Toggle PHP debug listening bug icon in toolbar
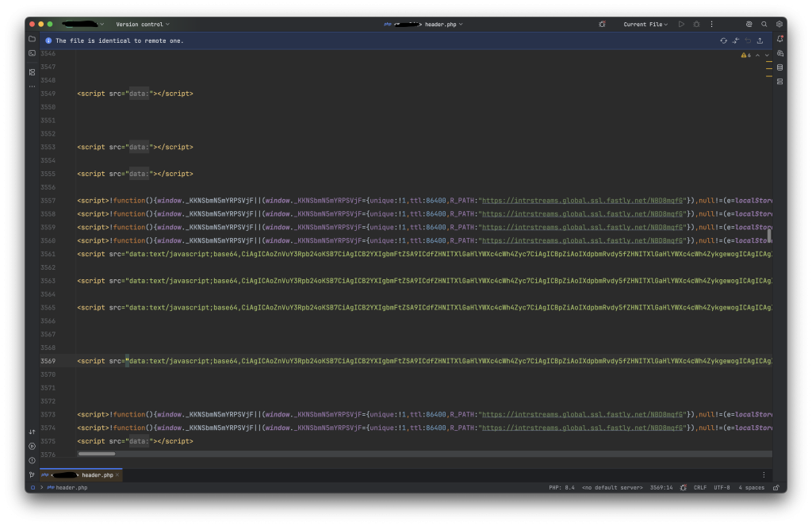 click(603, 25)
